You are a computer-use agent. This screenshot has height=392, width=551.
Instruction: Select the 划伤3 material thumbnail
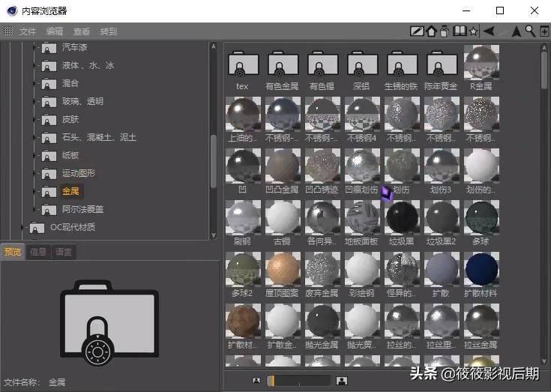pyautogui.click(x=442, y=166)
